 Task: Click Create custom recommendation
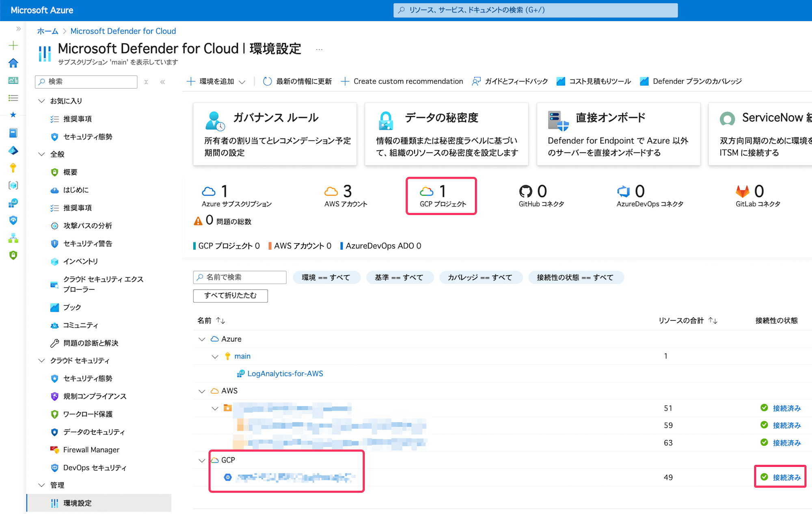(402, 82)
